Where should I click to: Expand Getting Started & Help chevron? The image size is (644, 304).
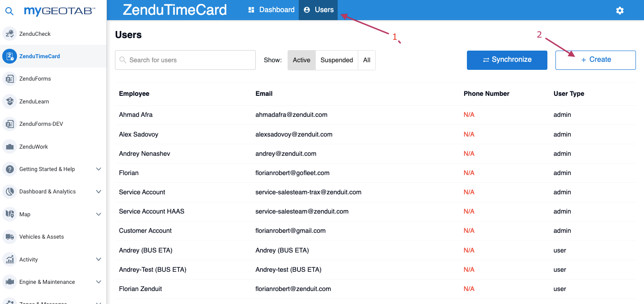(x=99, y=169)
